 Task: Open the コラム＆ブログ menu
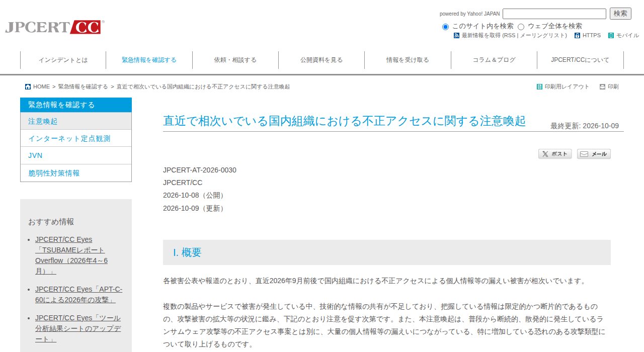[494, 60]
